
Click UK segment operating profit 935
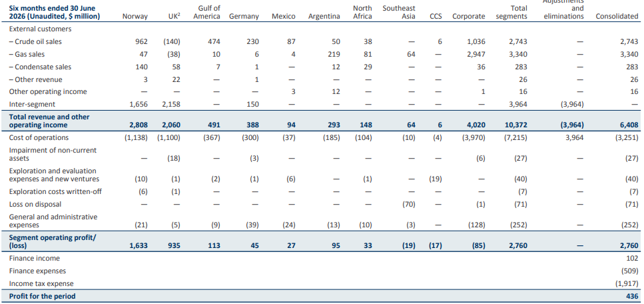point(174,246)
